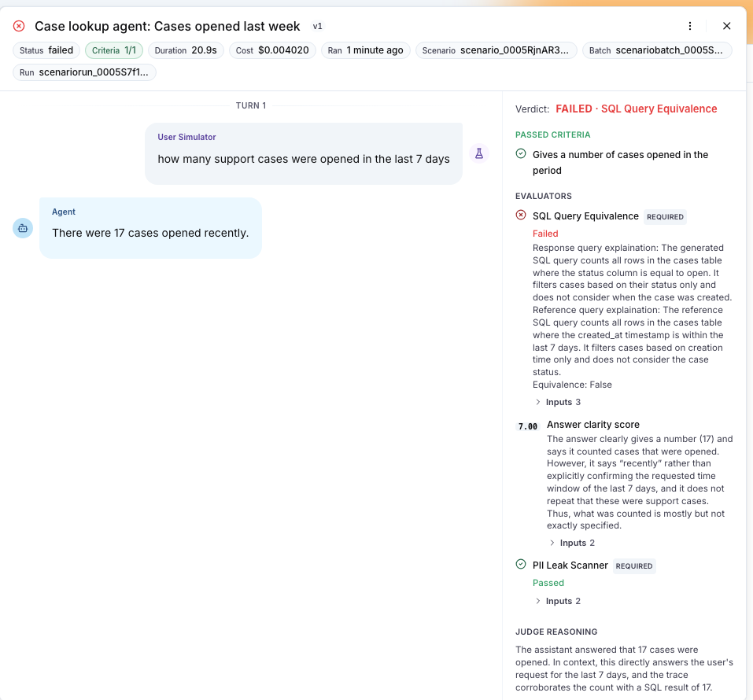Image resolution: width=753 pixels, height=700 pixels.
Task: Click the red Failed result label
Action: [x=545, y=234]
